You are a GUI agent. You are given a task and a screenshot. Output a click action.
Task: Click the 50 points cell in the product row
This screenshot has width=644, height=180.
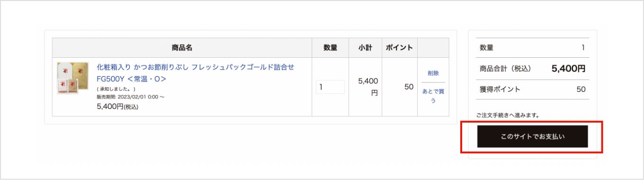[x=409, y=87]
